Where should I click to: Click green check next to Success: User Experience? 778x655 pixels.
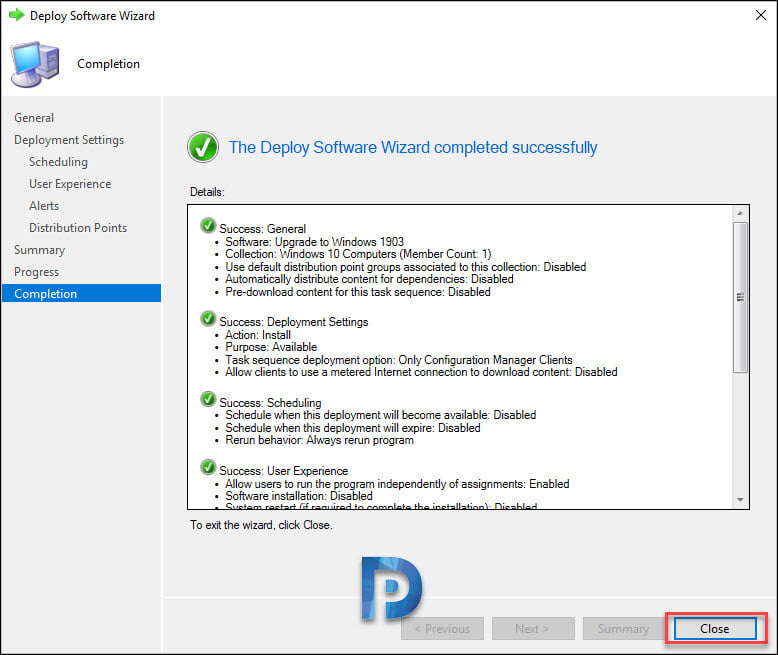[208, 467]
